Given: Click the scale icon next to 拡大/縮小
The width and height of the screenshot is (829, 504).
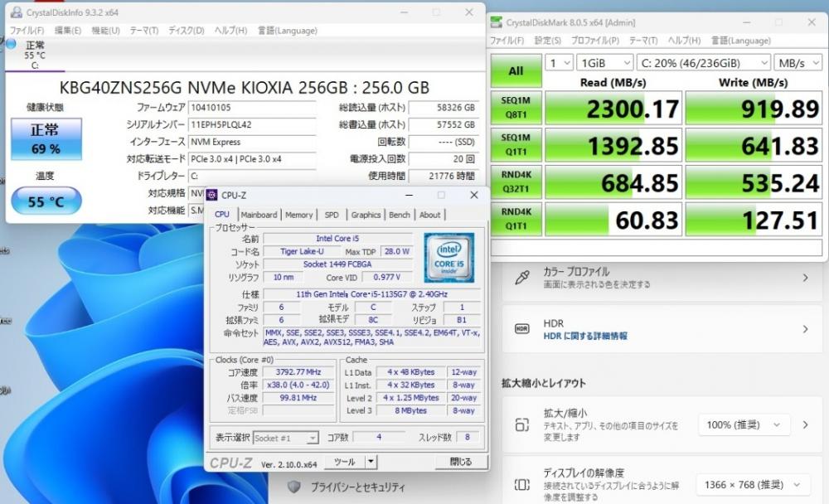Looking at the screenshot, I should (x=521, y=424).
